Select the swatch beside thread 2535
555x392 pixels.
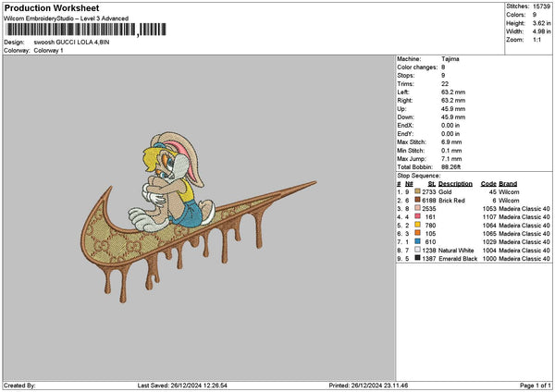click(x=417, y=208)
